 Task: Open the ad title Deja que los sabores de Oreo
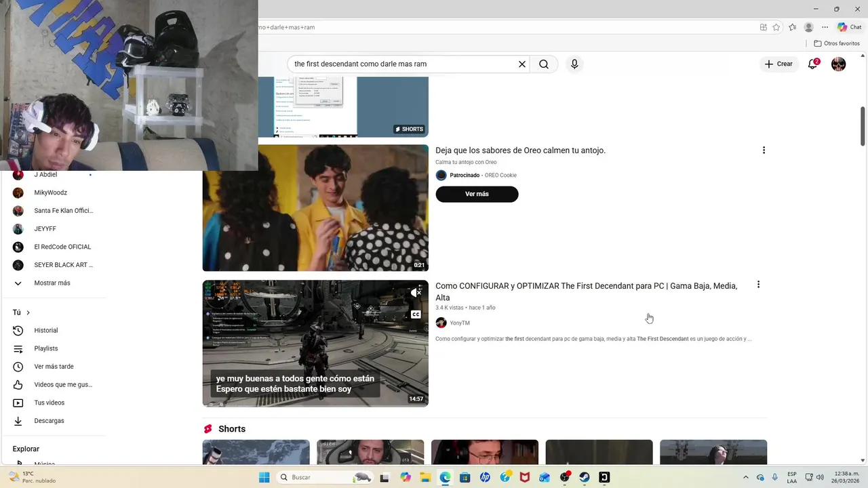pos(520,150)
